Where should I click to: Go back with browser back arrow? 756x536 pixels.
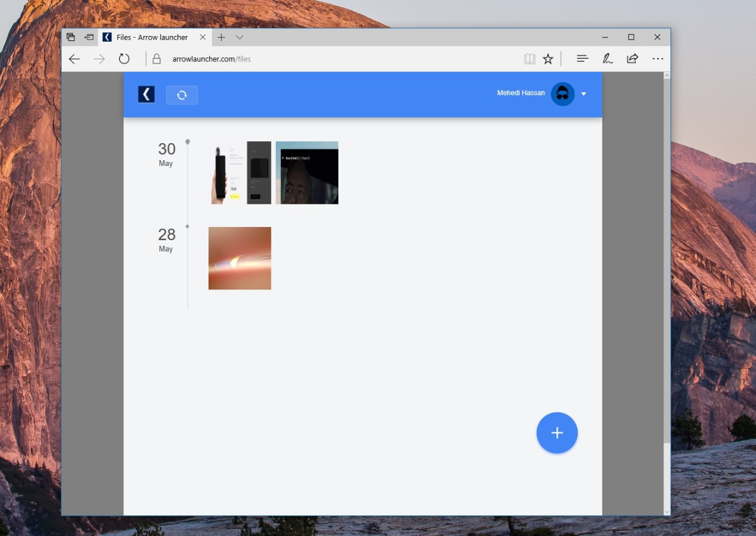point(74,59)
